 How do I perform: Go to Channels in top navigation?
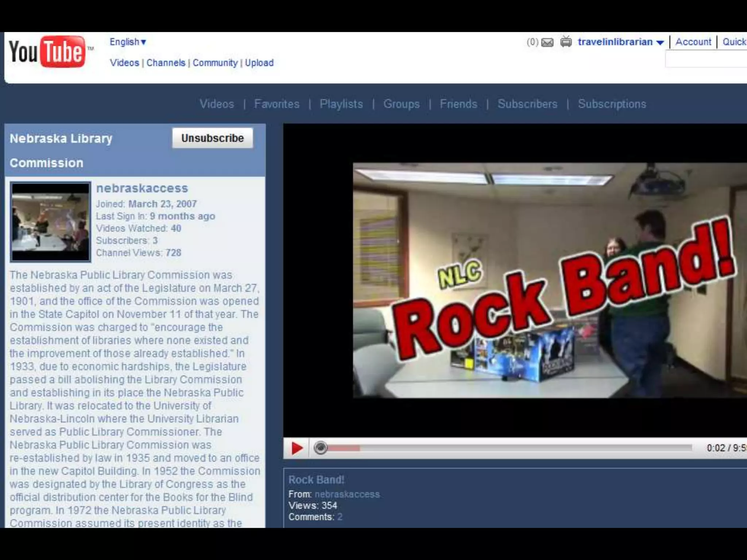pos(166,63)
